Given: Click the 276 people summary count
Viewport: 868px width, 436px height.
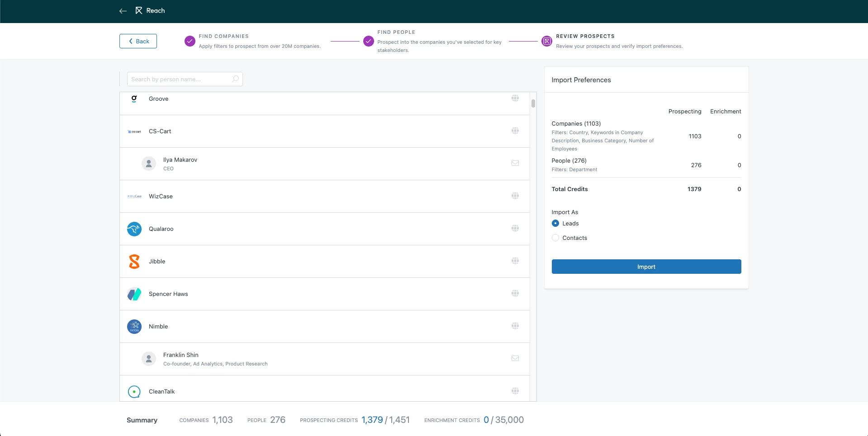Looking at the screenshot, I should 278,420.
